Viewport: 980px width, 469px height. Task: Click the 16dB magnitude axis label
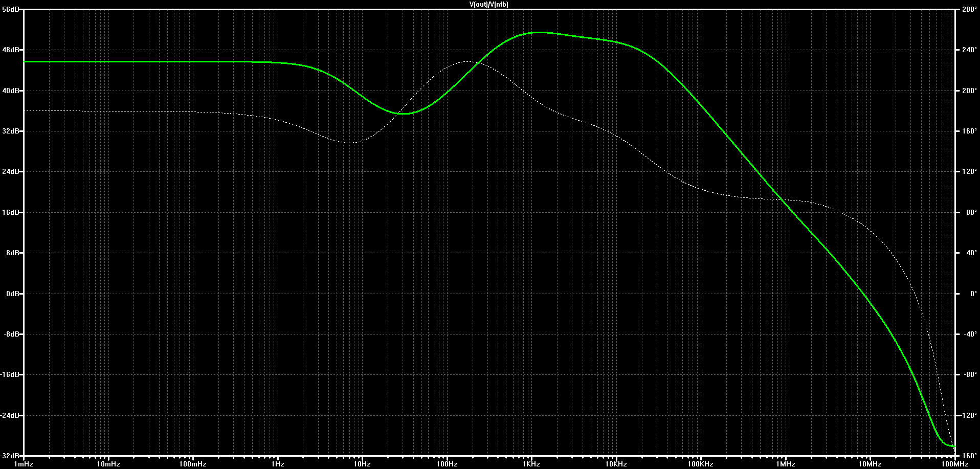(10, 212)
